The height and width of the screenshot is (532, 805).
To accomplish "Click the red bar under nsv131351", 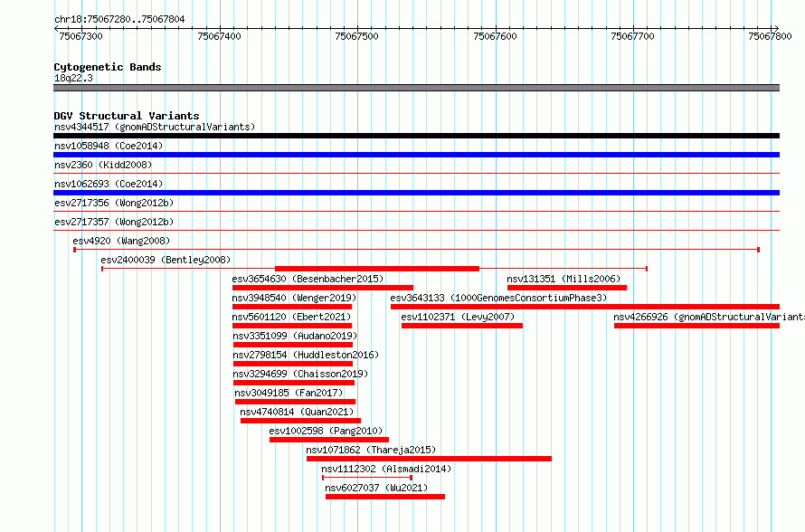I will 567,288.
